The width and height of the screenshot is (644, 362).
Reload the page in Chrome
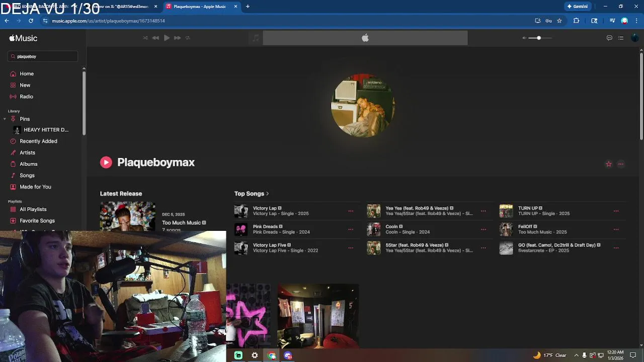(x=31, y=21)
